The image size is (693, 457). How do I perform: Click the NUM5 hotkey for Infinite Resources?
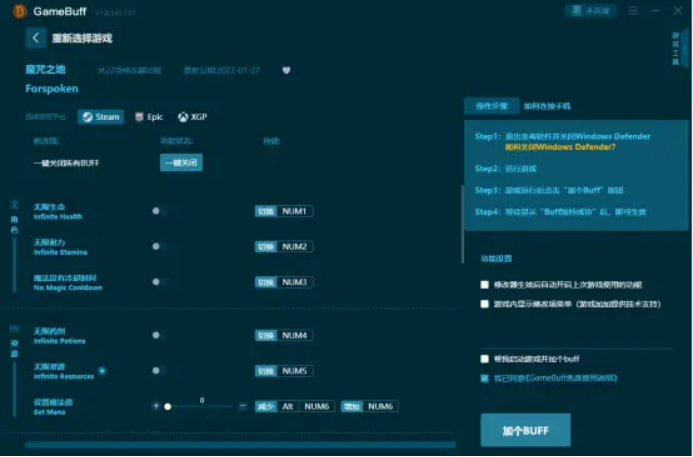(x=284, y=371)
